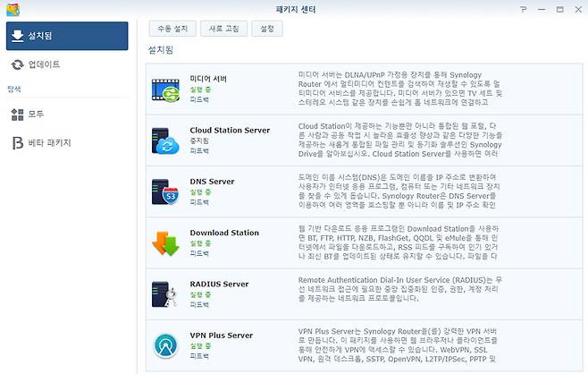
Task: Click the 피드백 link under DNS Server
Action: 199,202
